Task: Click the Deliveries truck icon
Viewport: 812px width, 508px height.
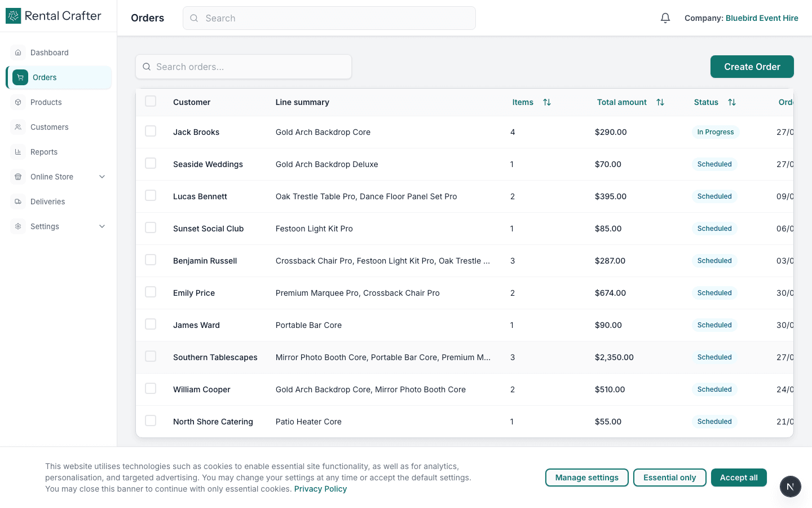Action: click(x=18, y=202)
